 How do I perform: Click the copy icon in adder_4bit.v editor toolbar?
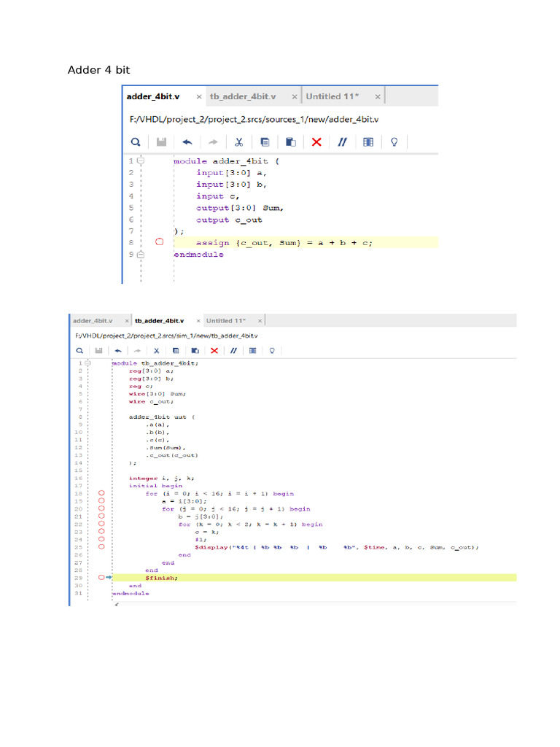pyautogui.click(x=265, y=142)
